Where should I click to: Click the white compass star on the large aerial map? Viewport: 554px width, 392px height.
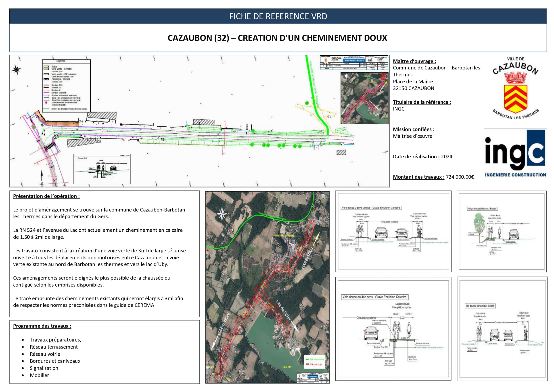click(222, 214)
